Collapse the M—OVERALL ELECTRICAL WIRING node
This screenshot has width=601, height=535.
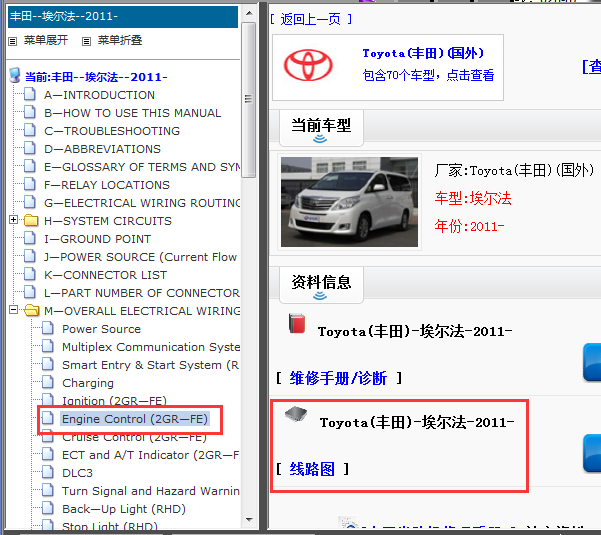[13, 311]
